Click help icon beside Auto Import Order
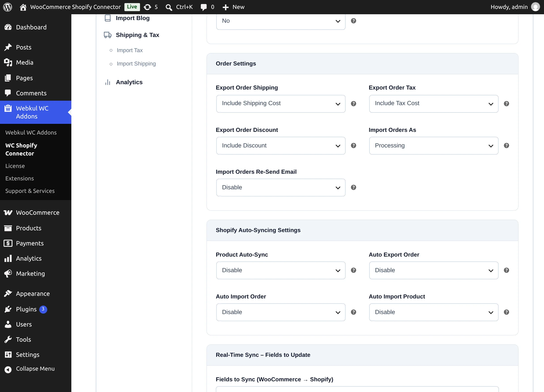 [353, 312]
